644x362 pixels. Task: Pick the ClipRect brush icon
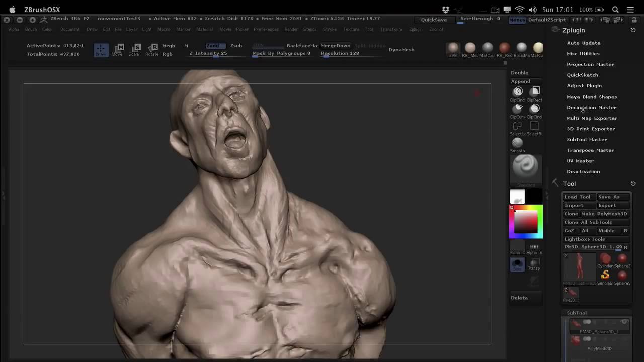click(x=535, y=92)
